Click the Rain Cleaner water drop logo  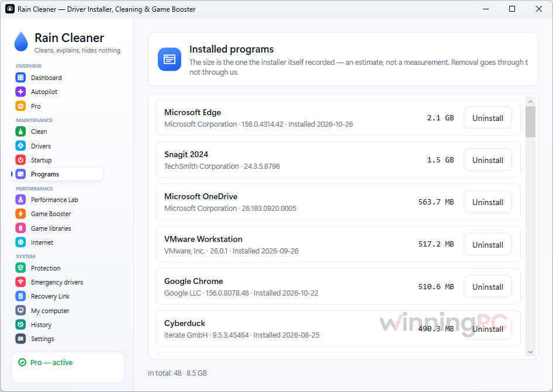coord(21,41)
